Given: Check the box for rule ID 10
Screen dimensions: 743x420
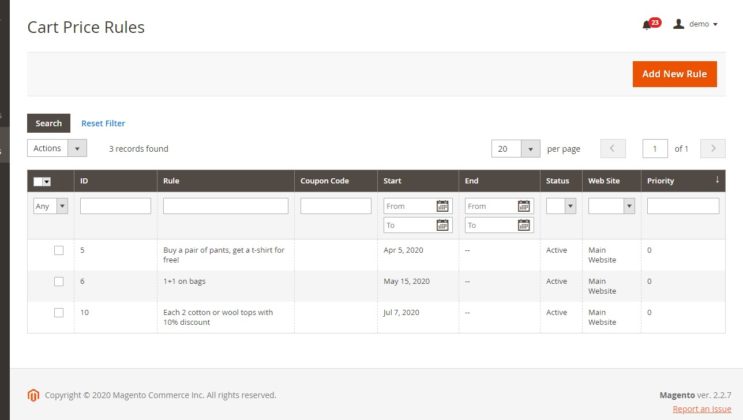Looking at the screenshot, I should [59, 312].
